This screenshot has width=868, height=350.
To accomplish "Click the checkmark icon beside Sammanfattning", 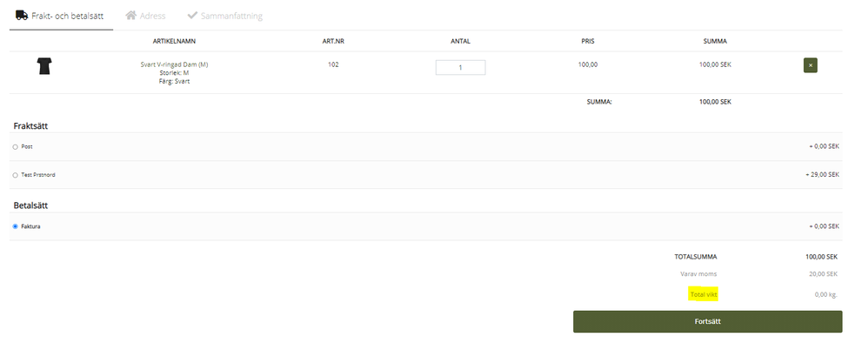I will point(191,16).
